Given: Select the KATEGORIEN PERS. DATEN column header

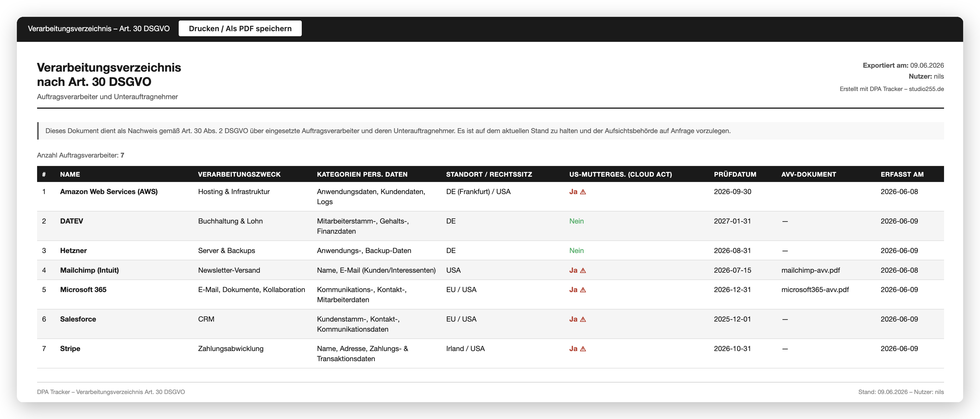Looking at the screenshot, I should (362, 174).
